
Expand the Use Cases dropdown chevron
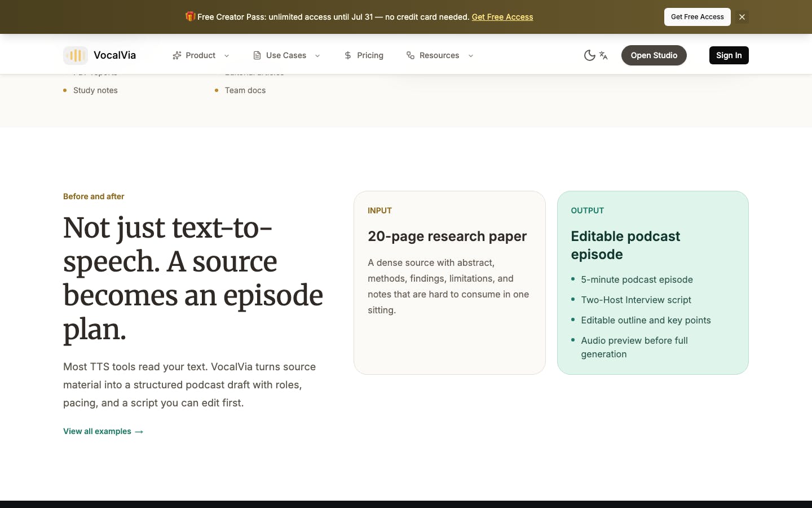tap(317, 56)
